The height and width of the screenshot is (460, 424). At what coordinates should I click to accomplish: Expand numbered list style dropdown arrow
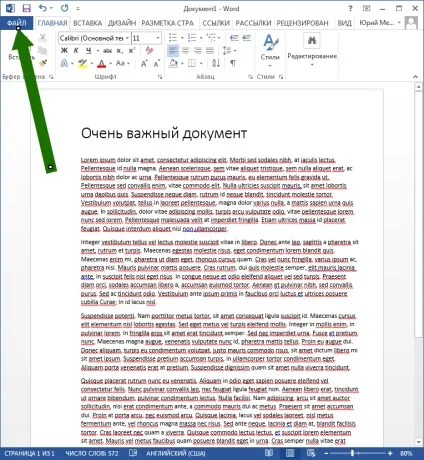coord(201,38)
